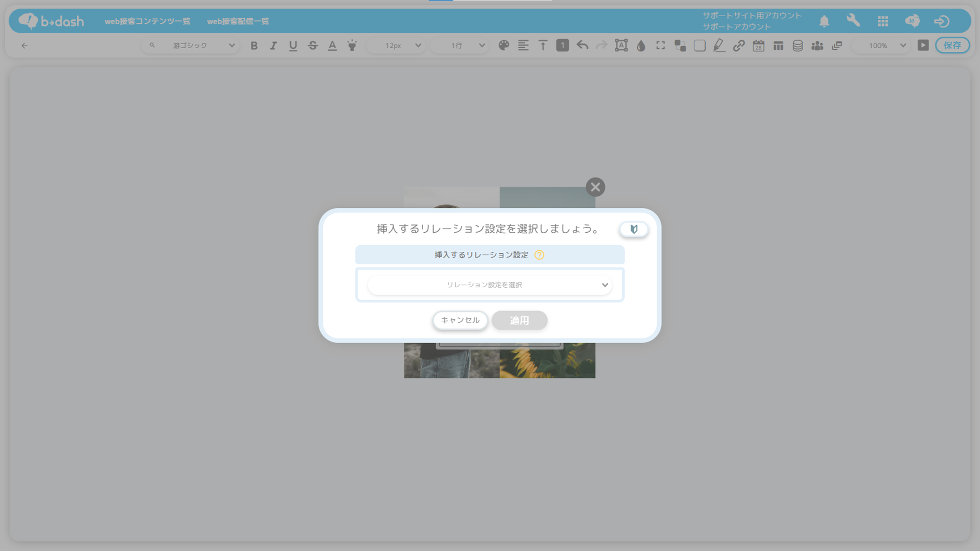Close the popup preview with X
Screen dimensions: 980x551
click(595, 187)
